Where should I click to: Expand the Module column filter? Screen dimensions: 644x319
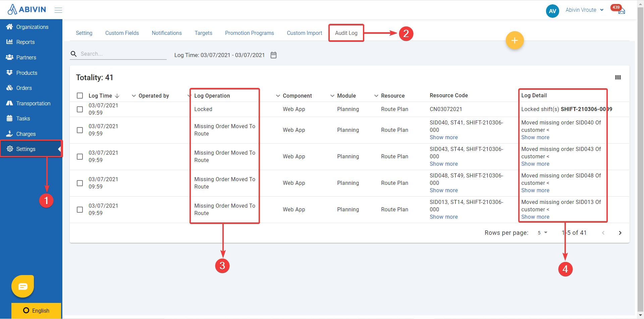coord(332,96)
